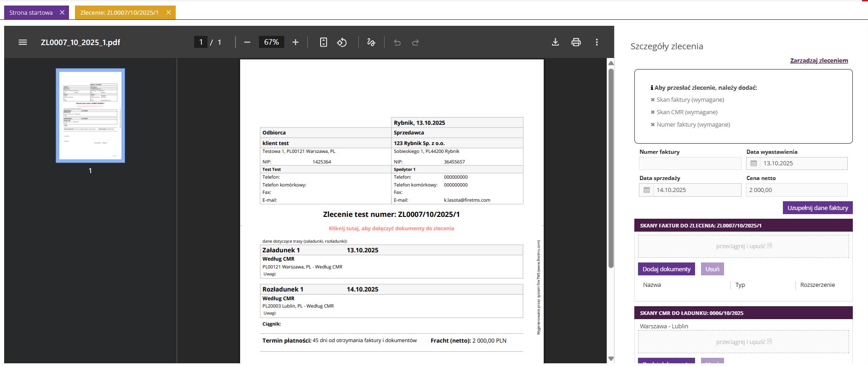This screenshot has height=367, width=868.
Task: Click the scrollbar up arrow
Action: 611,63
